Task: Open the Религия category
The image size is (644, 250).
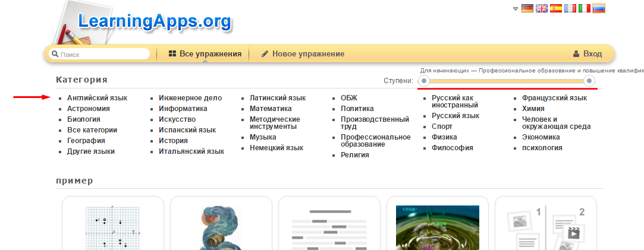Action: point(355,155)
